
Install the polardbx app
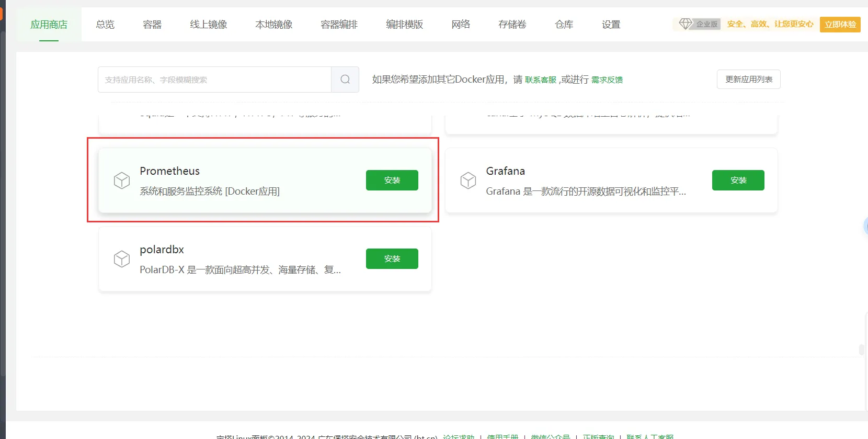pos(392,259)
